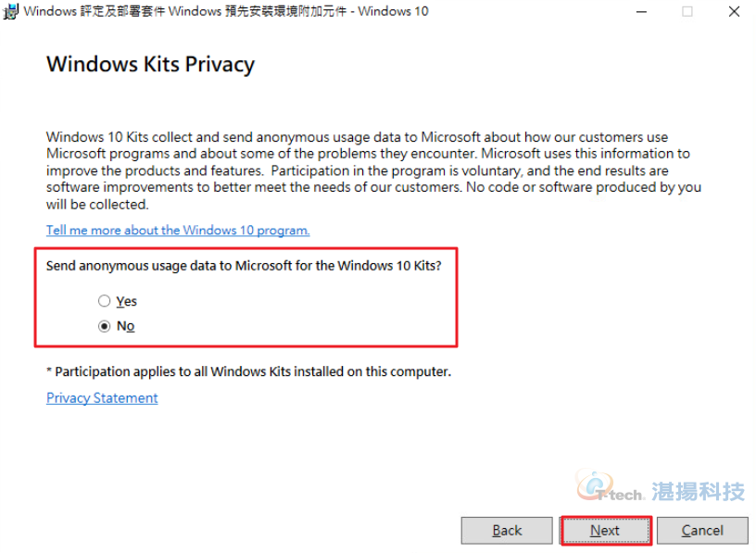This screenshot has height=553, width=756.
Task: Click the installer icon in the title bar
Action: pyautogui.click(x=10, y=11)
